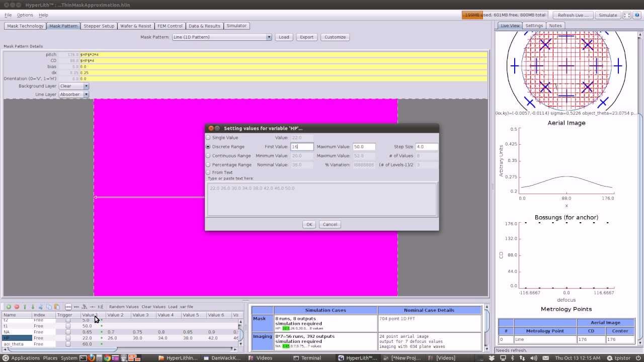Viewport: 644px width, 362px height.
Task: Toggle Trigger checkbox for t1 row
Action: [68, 326]
